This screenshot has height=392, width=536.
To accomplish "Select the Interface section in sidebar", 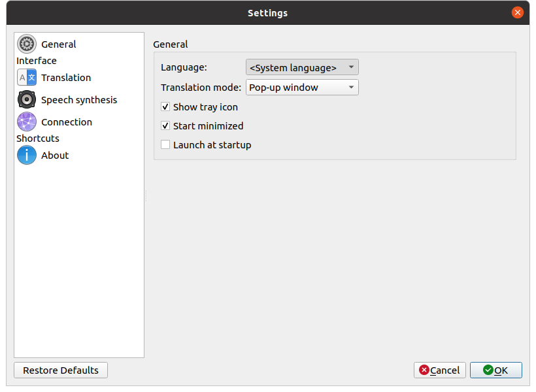I will [x=37, y=61].
